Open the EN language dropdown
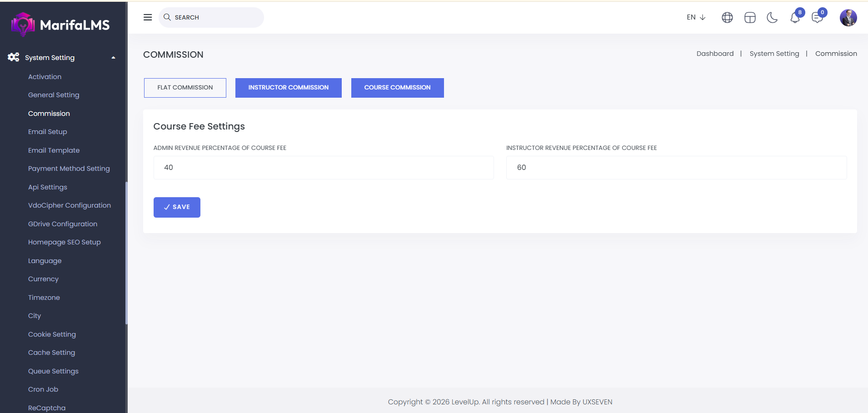 point(696,17)
